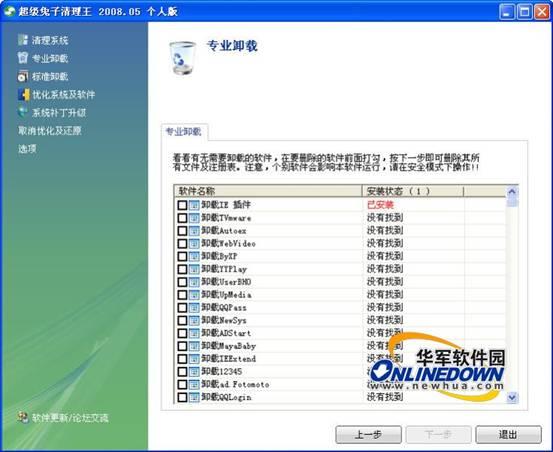
Task: Click the 退出 button
Action: tap(508, 434)
